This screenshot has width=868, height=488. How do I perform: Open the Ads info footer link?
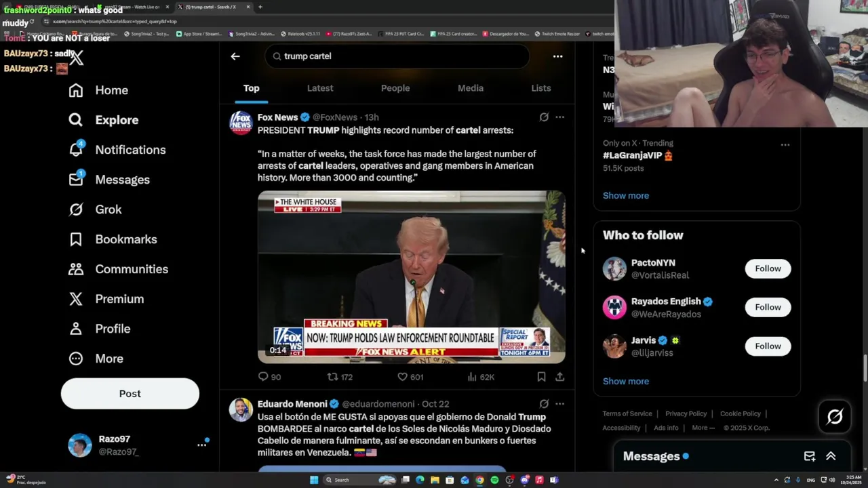[666, 428]
